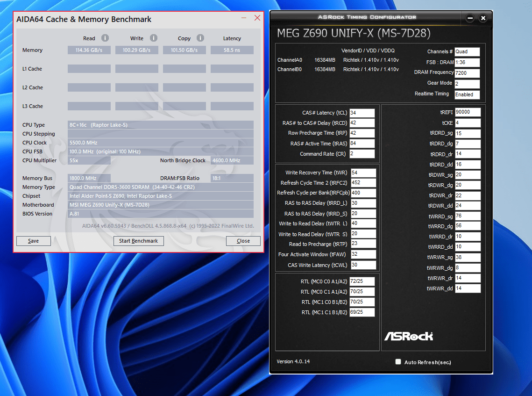This screenshot has width=532, height=396.
Task: Click the Realtime Timing field showing Enabled
Action: coord(467,94)
